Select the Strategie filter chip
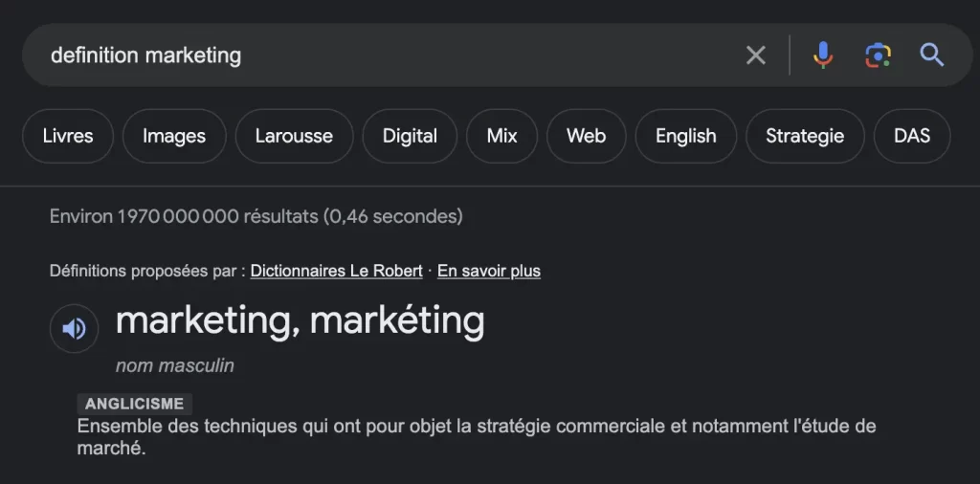This screenshot has height=484, width=980. click(805, 136)
